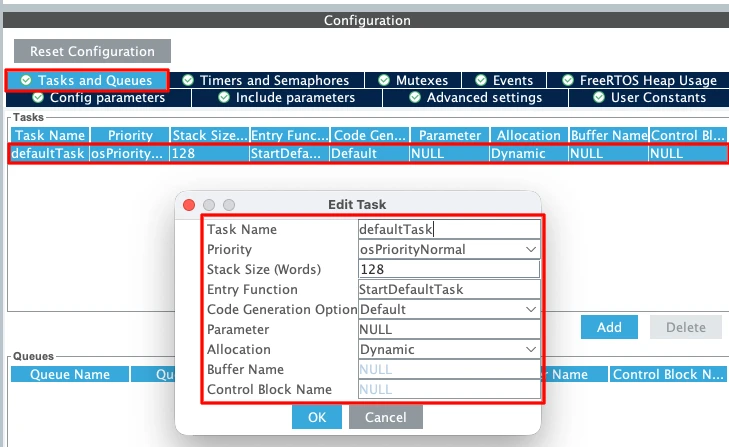Open the FreeRTOS Heap Usage tab
The height and width of the screenshot is (447, 729).
tap(639, 80)
